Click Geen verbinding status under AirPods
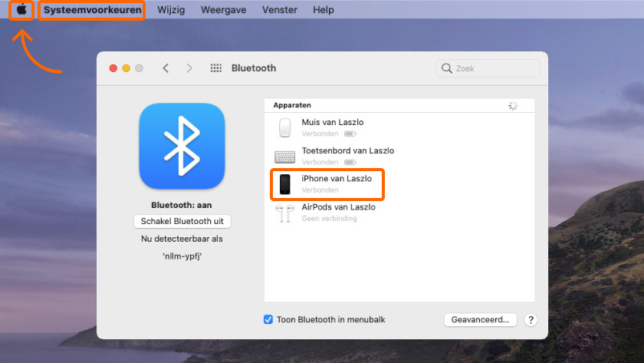 [330, 218]
